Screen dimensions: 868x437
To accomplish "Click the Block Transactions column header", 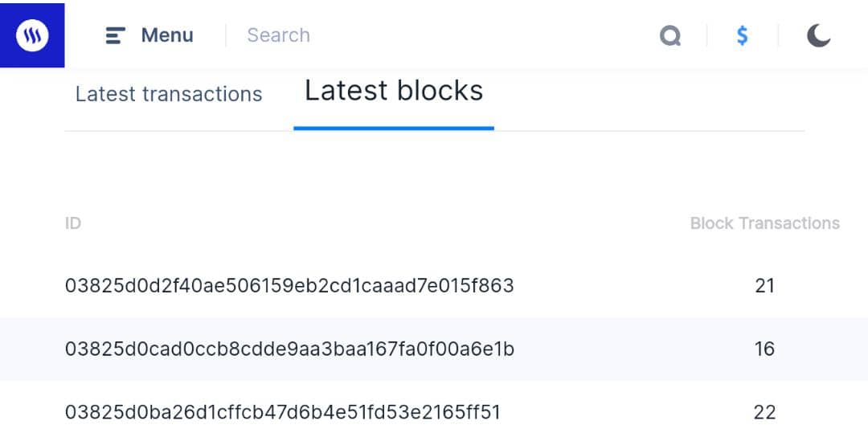I will tap(764, 223).
